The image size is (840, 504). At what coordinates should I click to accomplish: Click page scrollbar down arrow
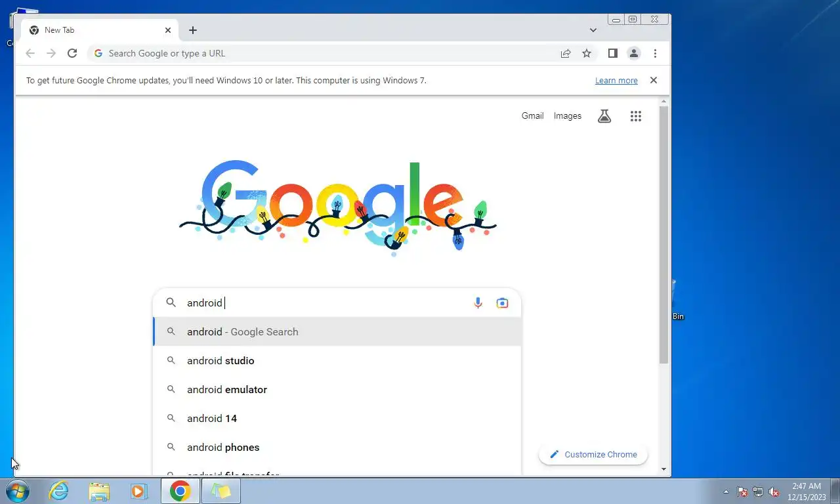click(x=663, y=469)
